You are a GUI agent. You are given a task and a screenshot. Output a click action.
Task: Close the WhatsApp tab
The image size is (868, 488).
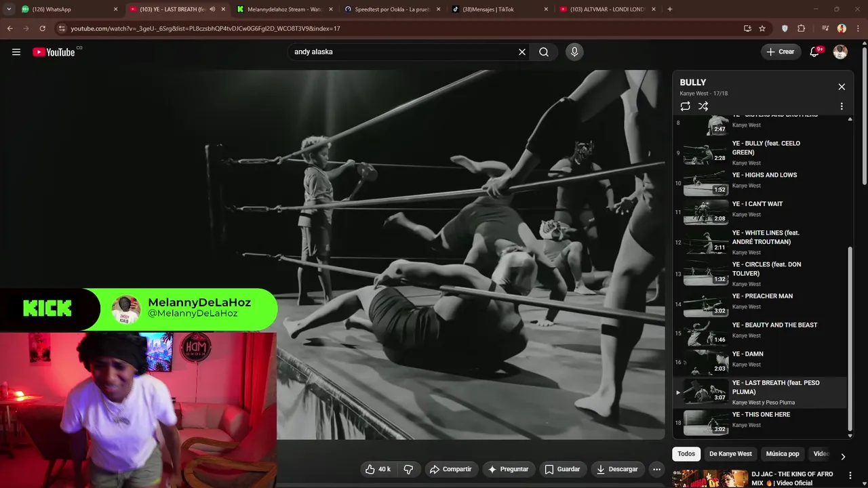(x=115, y=9)
